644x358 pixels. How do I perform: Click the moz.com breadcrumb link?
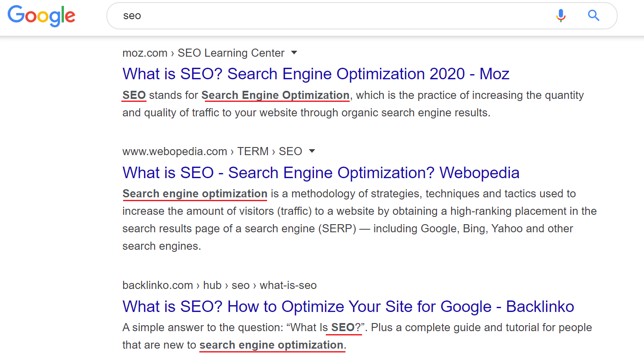coord(145,53)
